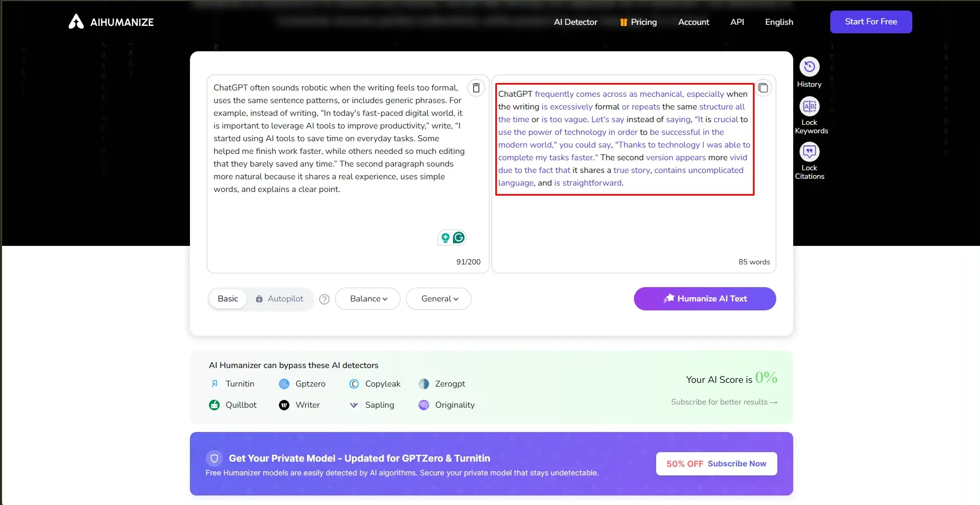Open the General dropdown
This screenshot has height=505, width=980.
pos(439,299)
